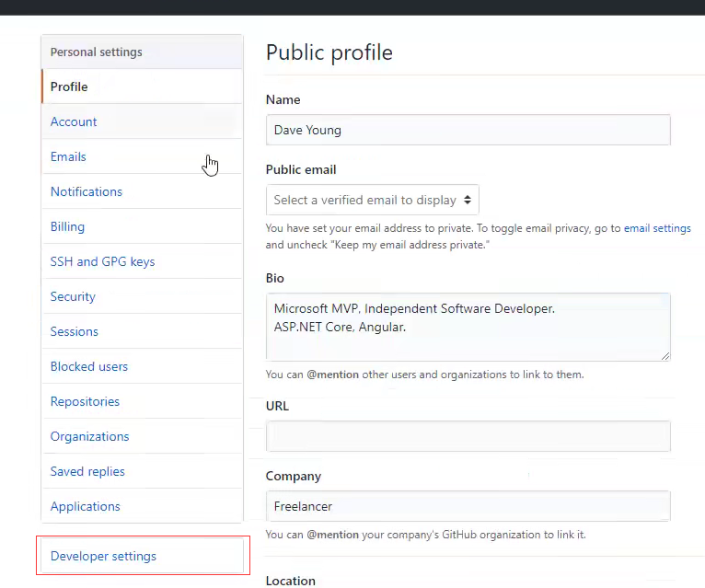This screenshot has height=588, width=705.
Task: View Blocked users settings
Action: point(89,366)
